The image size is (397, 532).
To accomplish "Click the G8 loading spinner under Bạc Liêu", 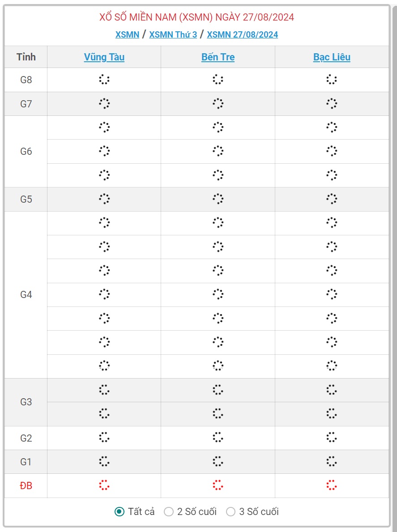I will [332, 80].
